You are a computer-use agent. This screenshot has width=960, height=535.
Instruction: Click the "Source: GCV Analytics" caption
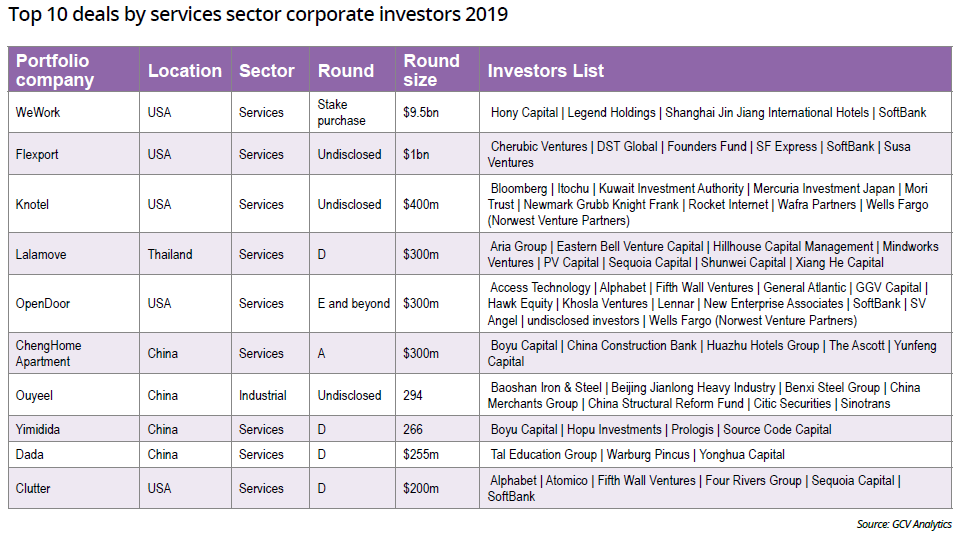click(904, 524)
